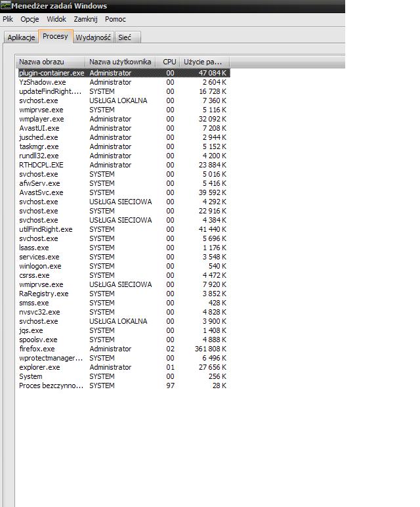Open the Zamknij menu
The image size is (420, 507).
pyautogui.click(x=85, y=19)
